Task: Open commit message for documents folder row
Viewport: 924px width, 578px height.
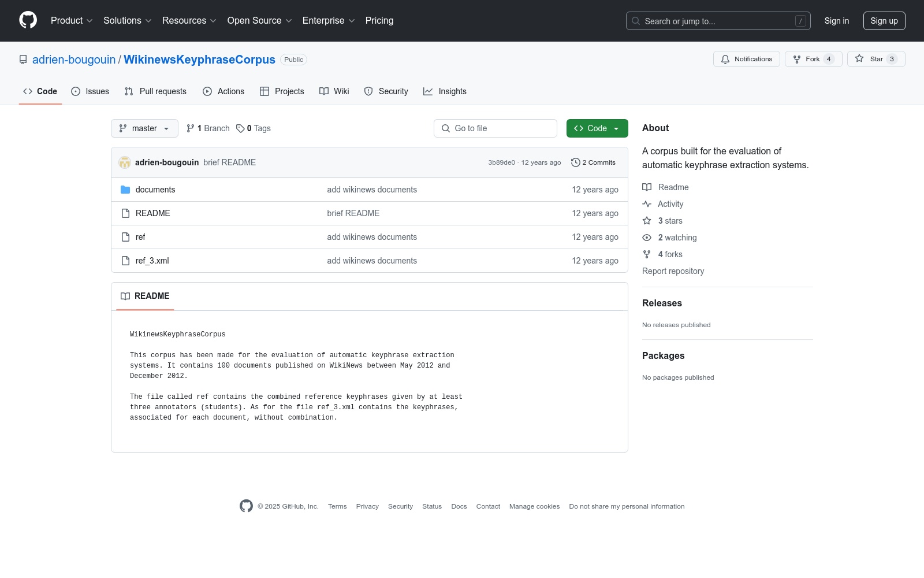Action: pyautogui.click(x=372, y=190)
